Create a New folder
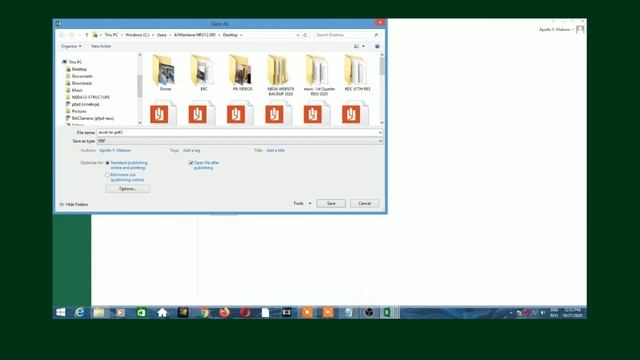This screenshot has width=640, height=360. 101,46
